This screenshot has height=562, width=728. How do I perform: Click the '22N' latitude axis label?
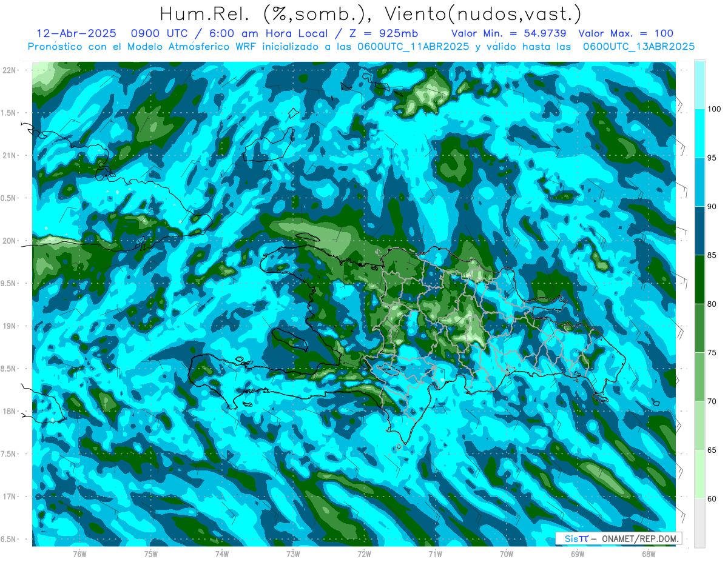pyautogui.click(x=9, y=70)
